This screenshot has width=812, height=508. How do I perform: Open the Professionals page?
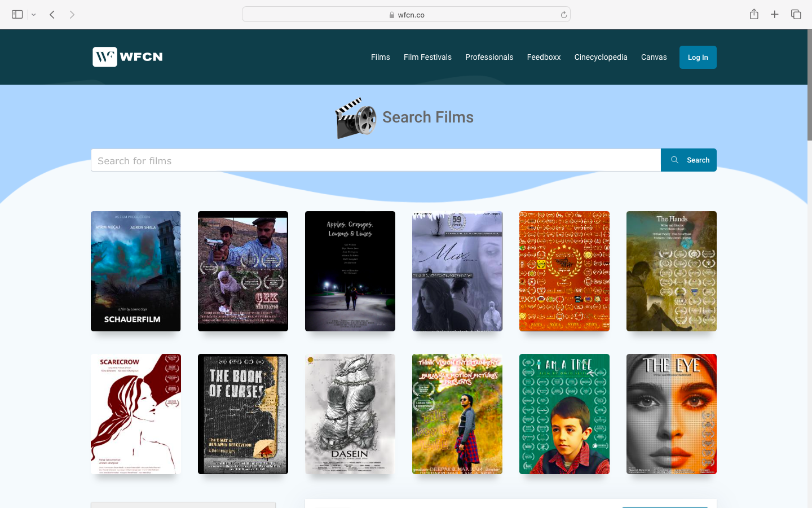(x=489, y=57)
